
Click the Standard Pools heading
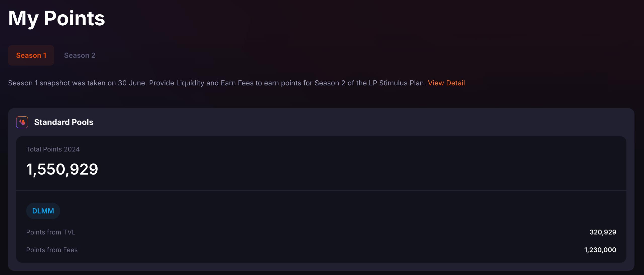(64, 122)
